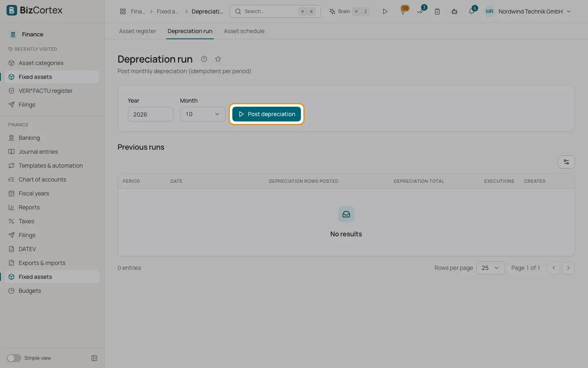Click the clipboard check icon in top bar
This screenshot has width=588, height=368.
tap(437, 11)
